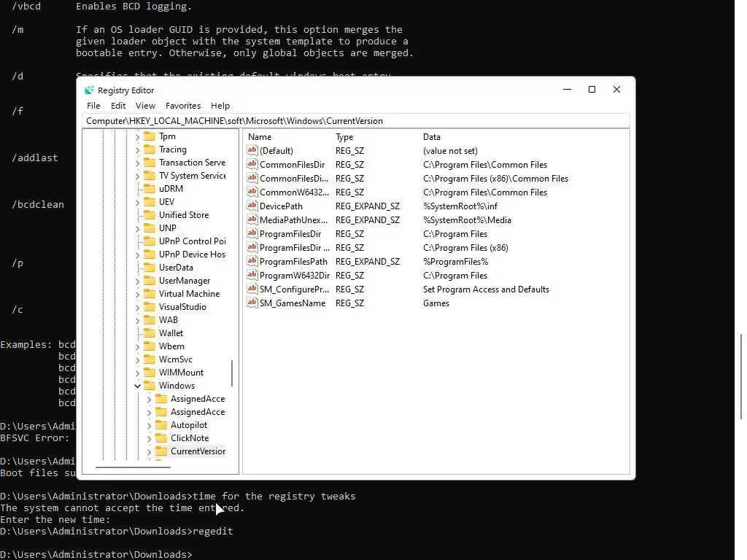
Task: Open the File menu in Registry Editor
Action: [x=93, y=106]
